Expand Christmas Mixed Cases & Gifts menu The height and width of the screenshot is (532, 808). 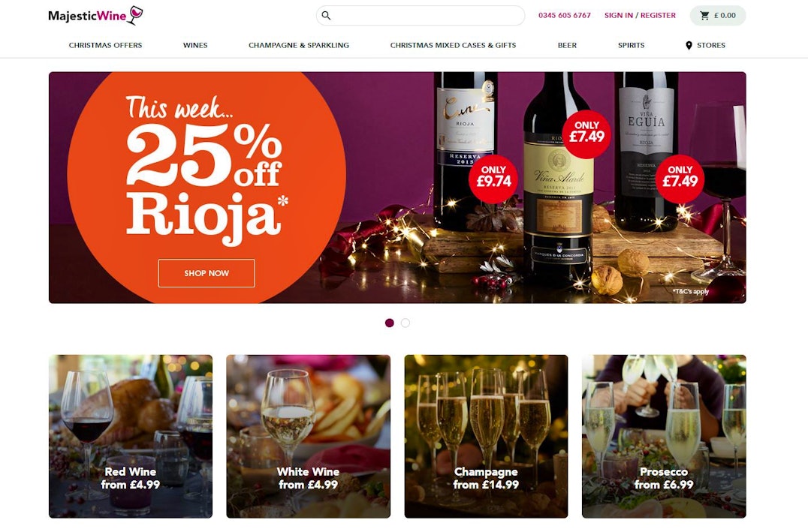point(453,45)
